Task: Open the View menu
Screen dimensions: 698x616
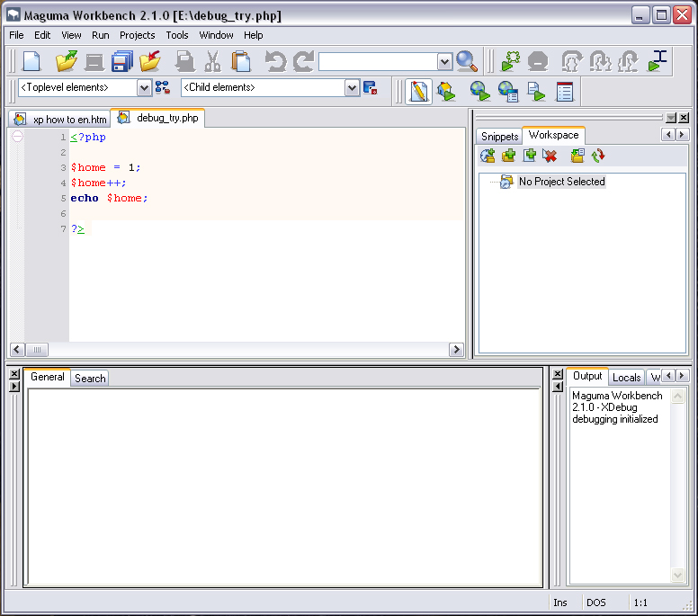Action: pos(71,35)
